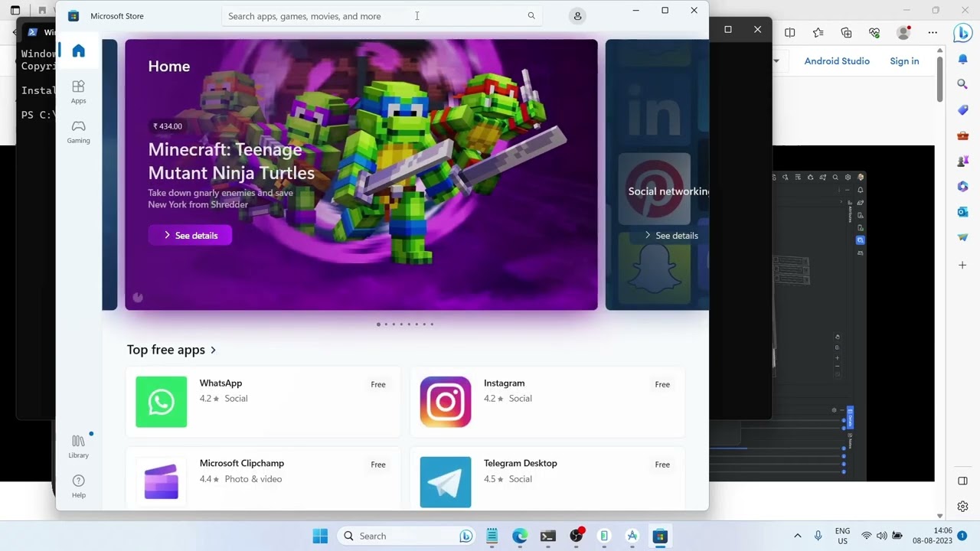The height and width of the screenshot is (551, 980).
Task: Open Android Studio from the taskbar
Action: point(632,536)
